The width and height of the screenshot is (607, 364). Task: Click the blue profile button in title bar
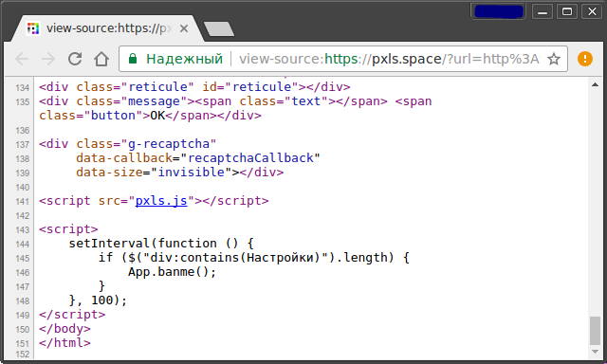click(x=499, y=11)
